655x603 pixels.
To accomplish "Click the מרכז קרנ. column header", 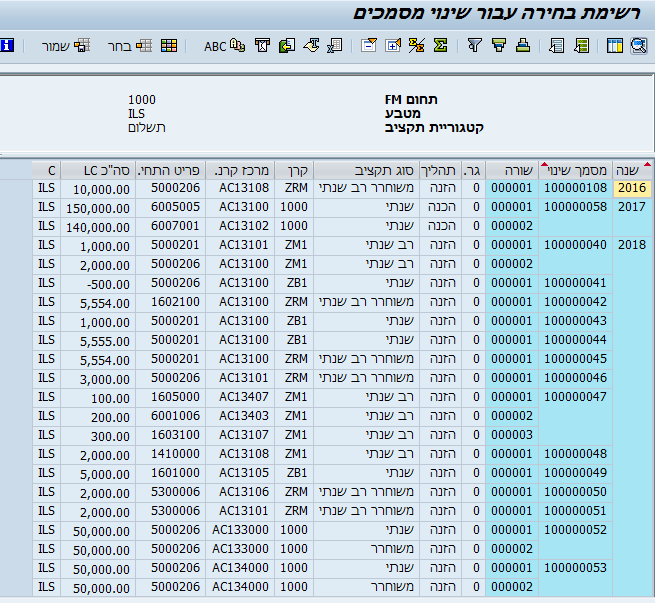I will tap(240, 170).
